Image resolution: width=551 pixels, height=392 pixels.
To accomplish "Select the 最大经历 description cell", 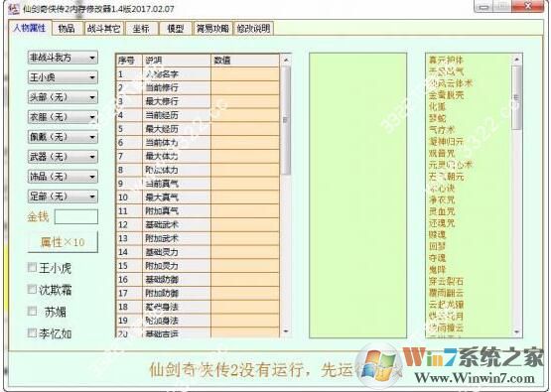I will click(x=177, y=129).
